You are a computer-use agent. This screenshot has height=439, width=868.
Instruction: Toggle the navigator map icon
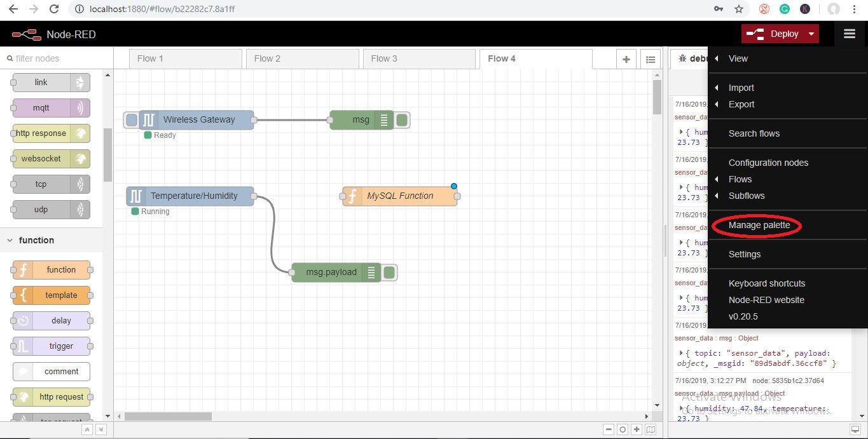click(x=651, y=429)
